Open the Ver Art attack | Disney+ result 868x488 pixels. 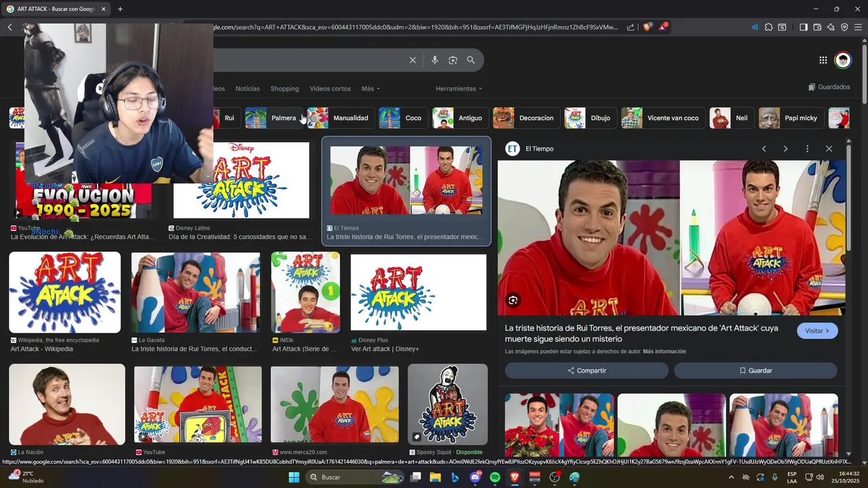pos(385,349)
